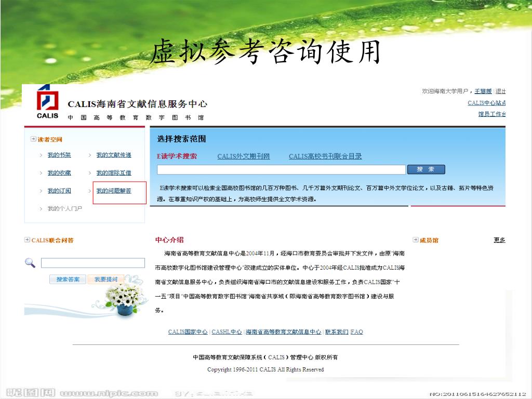Open 我的个人门户 entry
The image size is (532, 399).
click(x=64, y=209)
